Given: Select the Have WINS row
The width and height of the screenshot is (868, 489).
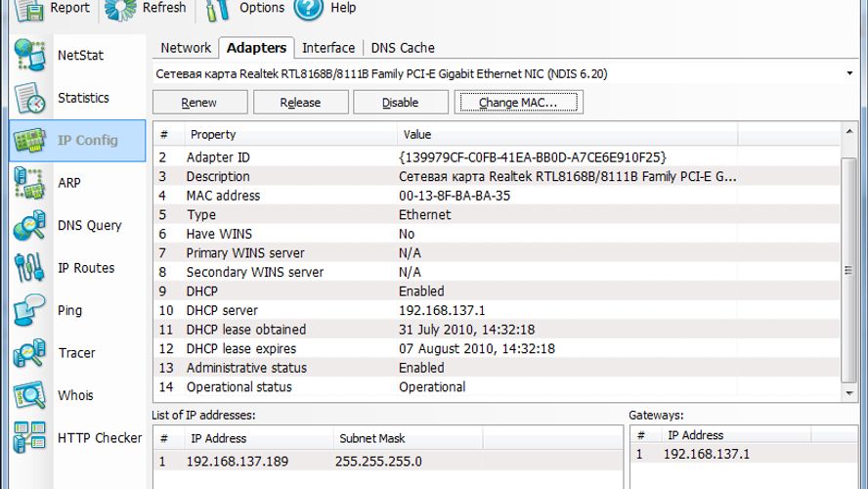Looking at the screenshot, I should tap(497, 234).
